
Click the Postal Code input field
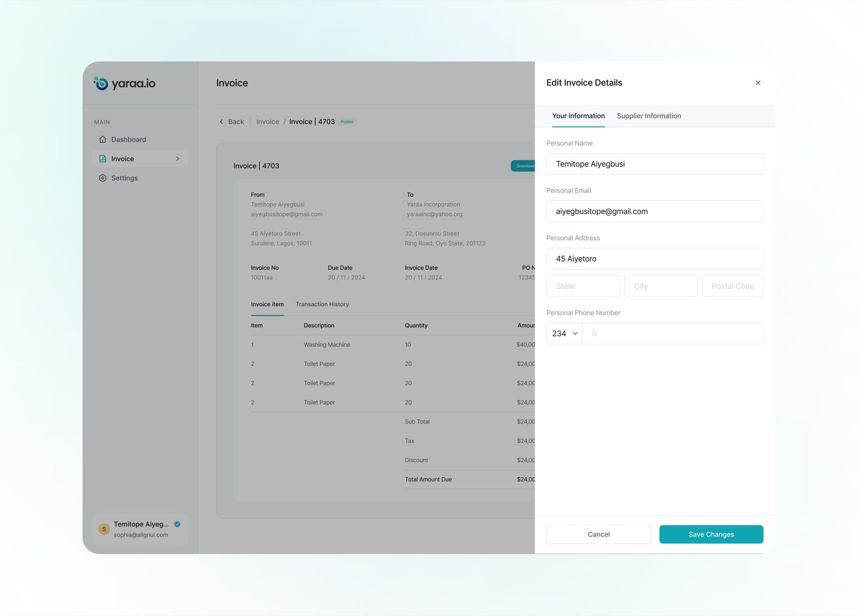click(x=733, y=286)
